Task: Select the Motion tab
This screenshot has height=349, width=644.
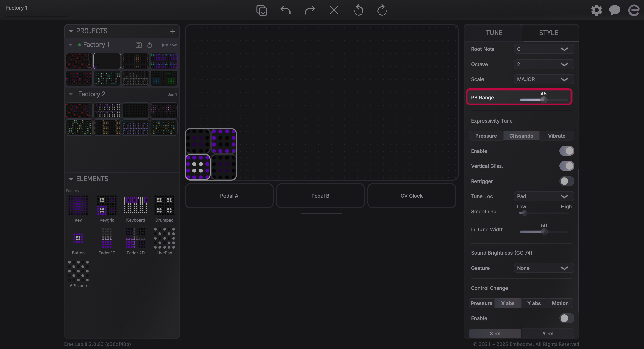Action: point(560,303)
